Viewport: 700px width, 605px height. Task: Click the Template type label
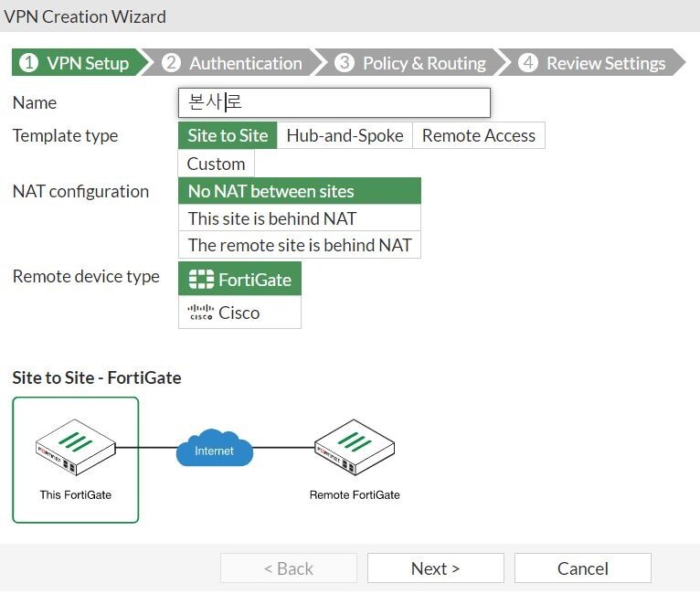[65, 136]
